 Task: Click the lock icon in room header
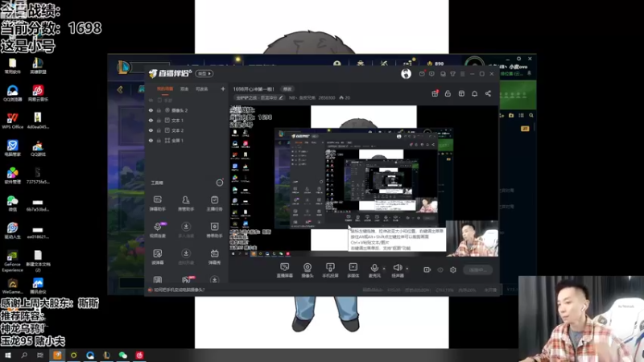point(448,93)
